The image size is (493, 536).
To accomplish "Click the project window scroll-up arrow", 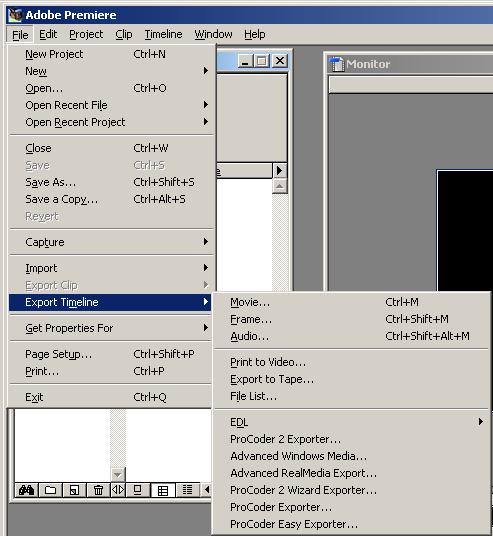I will (280, 186).
